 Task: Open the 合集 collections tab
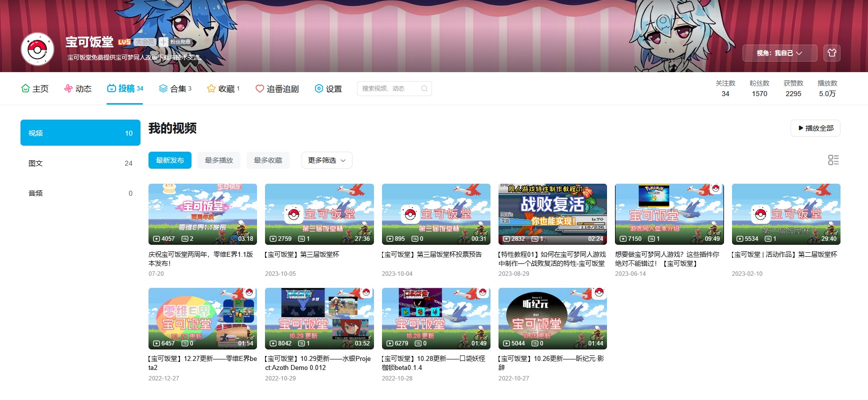point(175,89)
